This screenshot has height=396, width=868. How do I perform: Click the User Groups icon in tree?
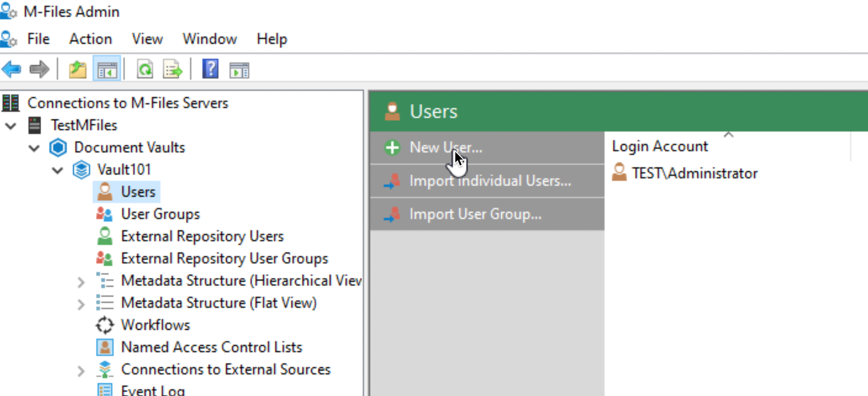click(105, 214)
